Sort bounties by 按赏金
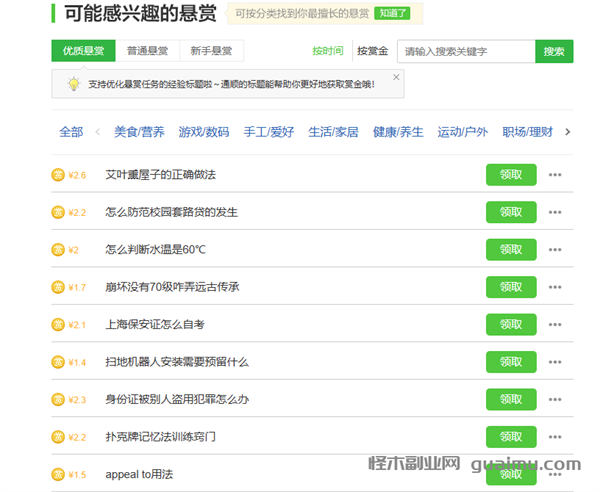600x492 pixels. (373, 51)
